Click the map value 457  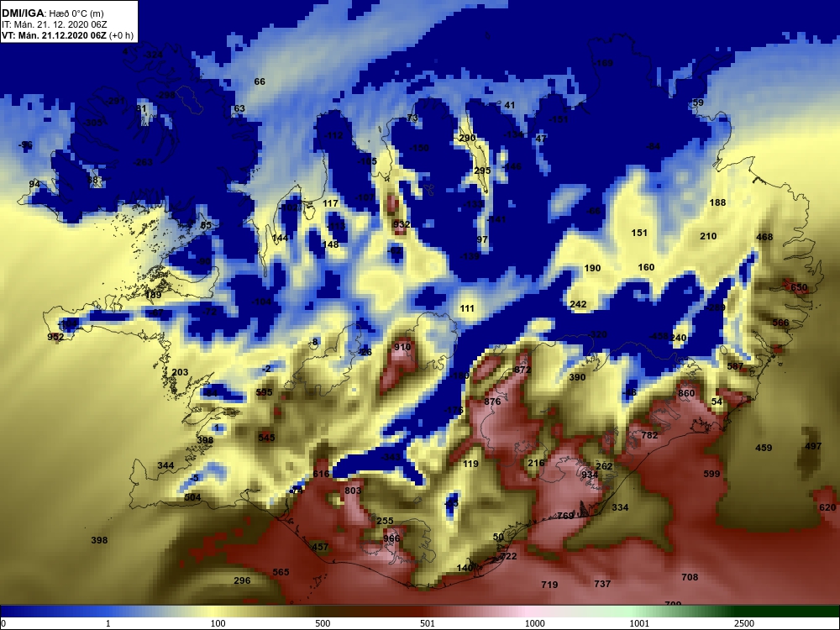[320, 547]
